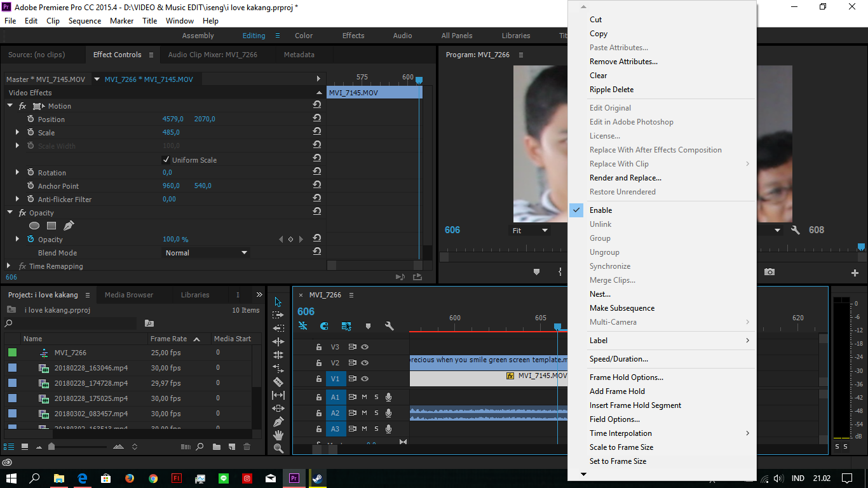Screen dimensions: 868x488
Task: Toggle Linked Selection in timeline
Action: click(x=346, y=326)
